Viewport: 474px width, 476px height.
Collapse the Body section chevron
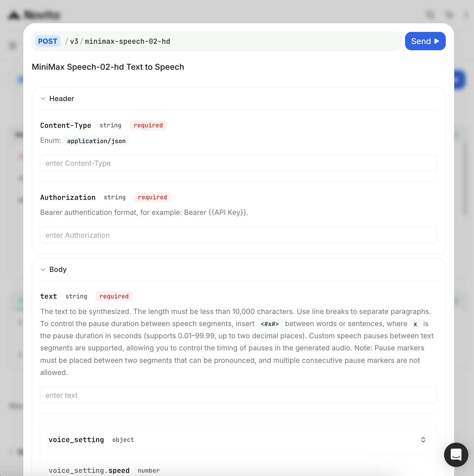point(43,269)
